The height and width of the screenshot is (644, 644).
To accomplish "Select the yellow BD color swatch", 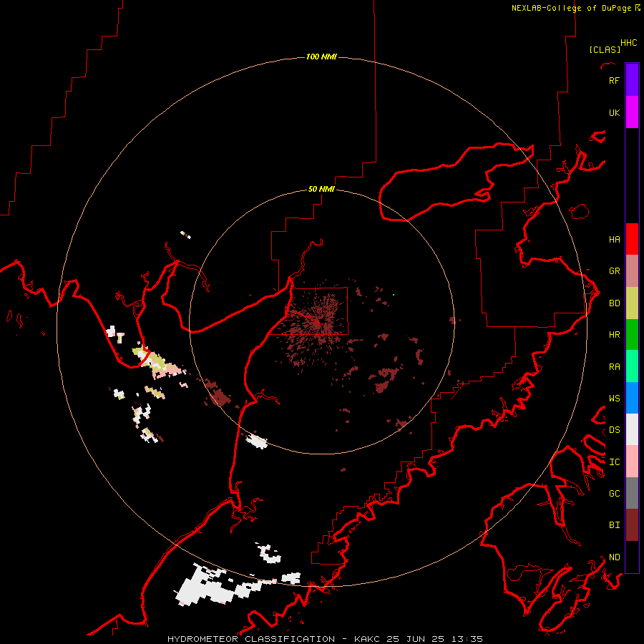I will coord(632,303).
